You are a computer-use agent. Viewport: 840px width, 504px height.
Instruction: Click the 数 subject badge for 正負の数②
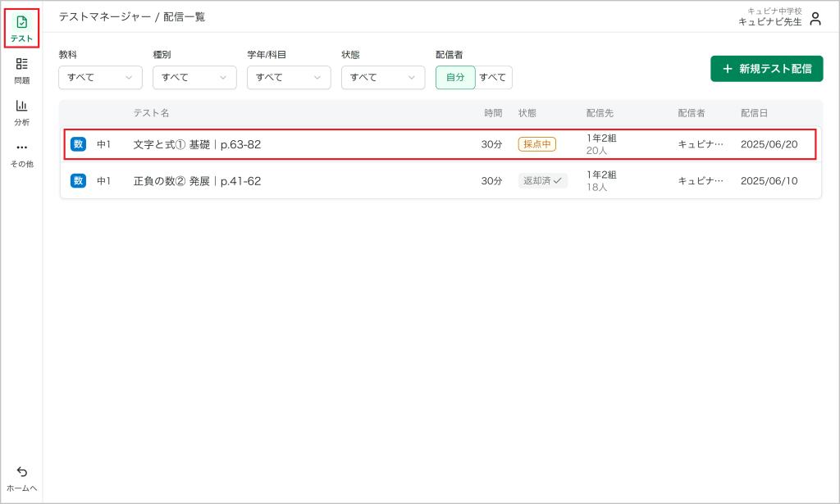click(78, 180)
